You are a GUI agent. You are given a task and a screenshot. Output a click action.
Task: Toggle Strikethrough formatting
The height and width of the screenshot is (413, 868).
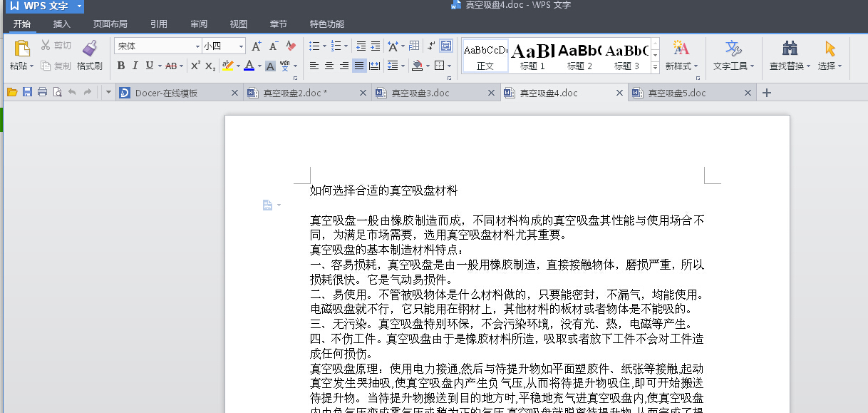coord(171,66)
